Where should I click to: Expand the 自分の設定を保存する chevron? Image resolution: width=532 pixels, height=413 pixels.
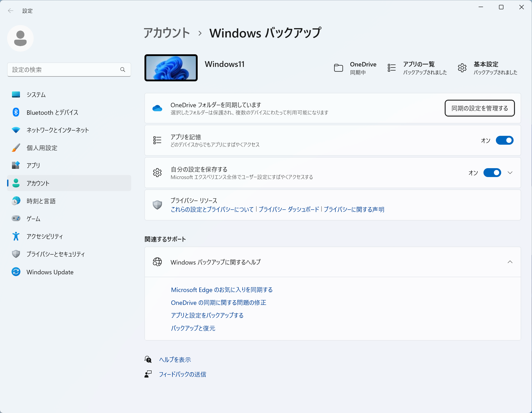(510, 173)
